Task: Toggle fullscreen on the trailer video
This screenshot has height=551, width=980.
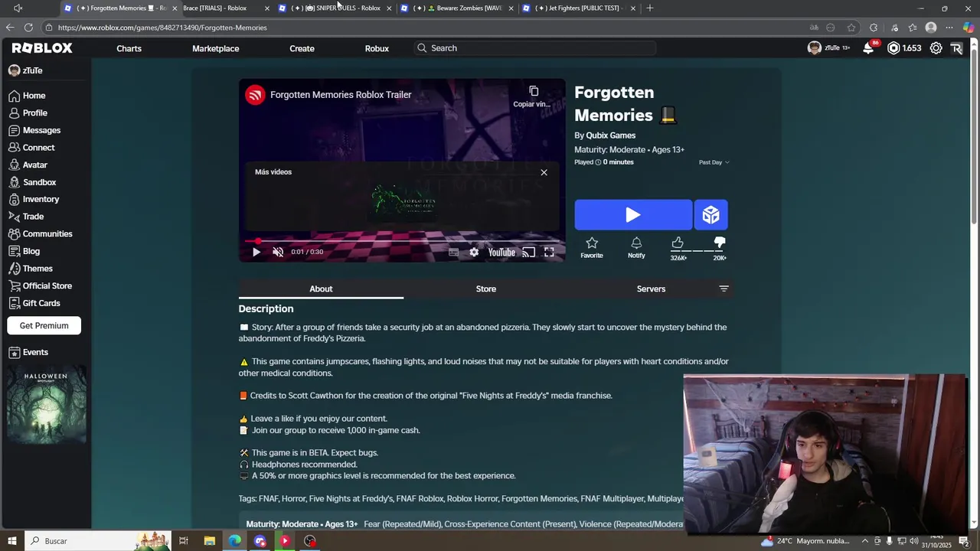Action: [549, 252]
